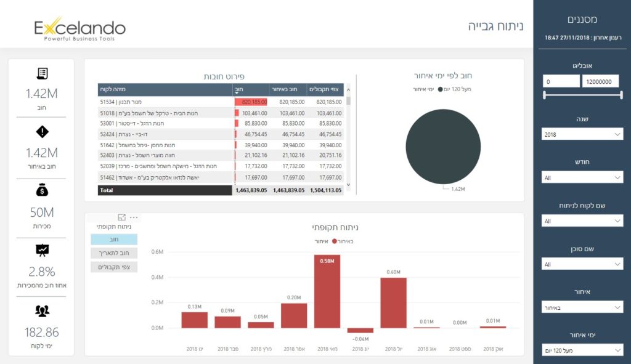Viewport: 631px width, 364px height.
Task: Click the debt document icon above 1.42M
Action: click(42, 73)
